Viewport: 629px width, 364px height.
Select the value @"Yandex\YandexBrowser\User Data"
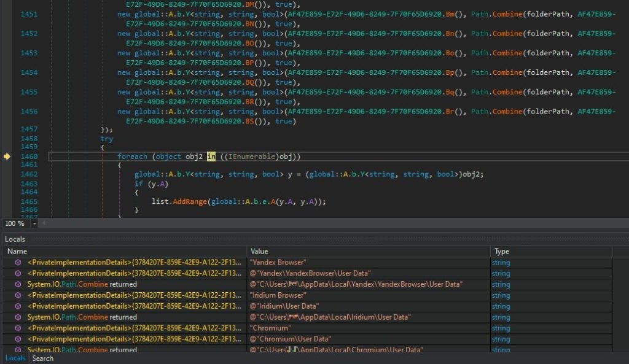click(310, 273)
